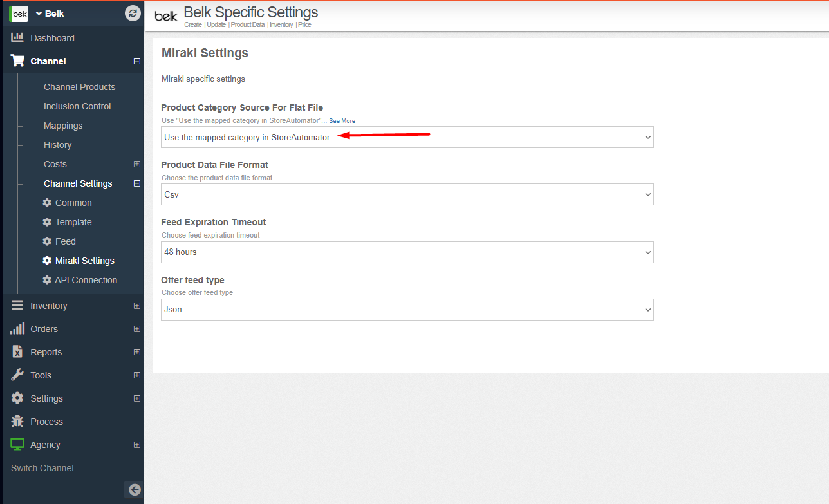
Task: Select Mirakl Settings in sidebar
Action: click(x=85, y=261)
